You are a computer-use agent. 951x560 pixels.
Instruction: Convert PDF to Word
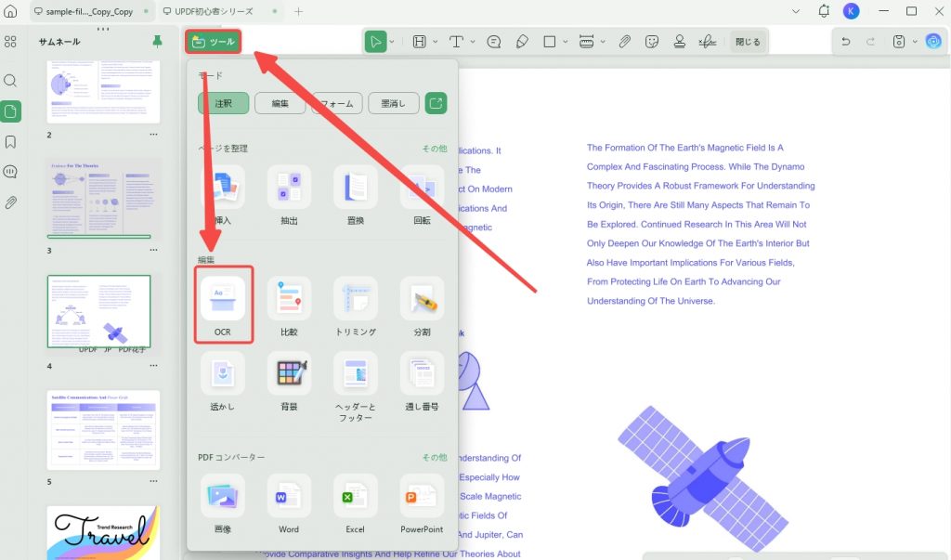(x=290, y=504)
